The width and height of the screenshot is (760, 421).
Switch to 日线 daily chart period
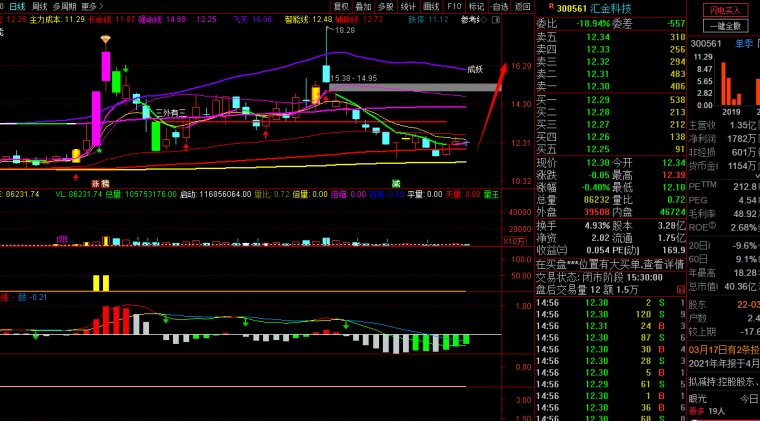click(x=15, y=6)
